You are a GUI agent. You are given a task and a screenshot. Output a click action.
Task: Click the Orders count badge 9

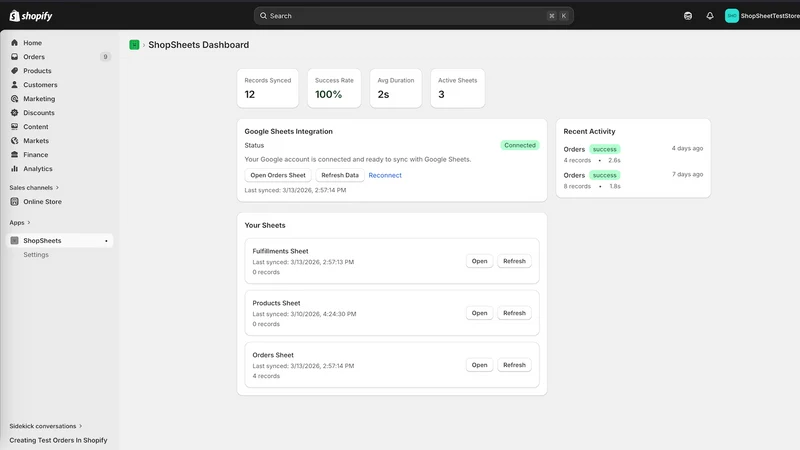(105, 57)
